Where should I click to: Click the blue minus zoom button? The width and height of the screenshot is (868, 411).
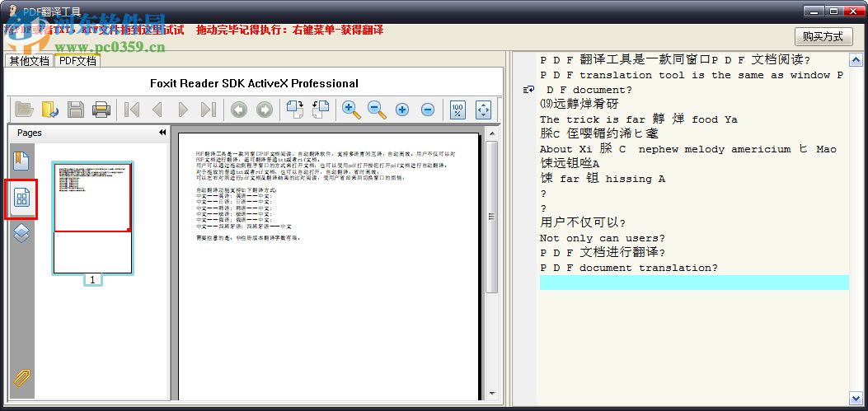(427, 110)
